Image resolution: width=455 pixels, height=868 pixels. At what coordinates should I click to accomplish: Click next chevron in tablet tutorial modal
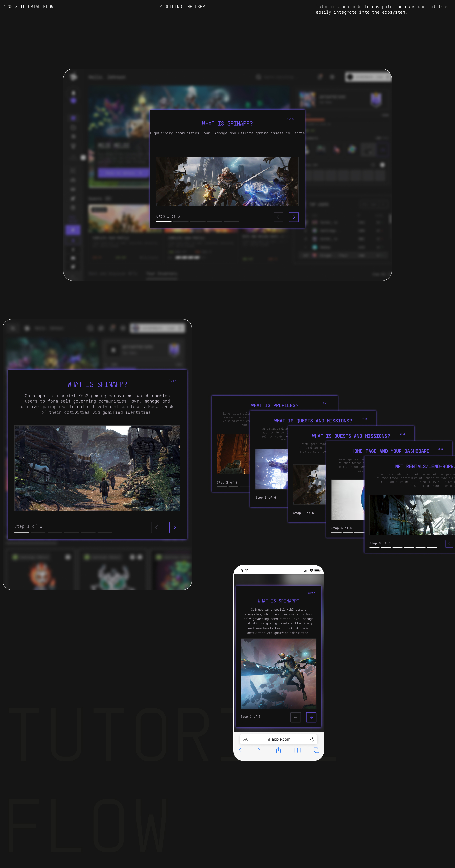174,527
